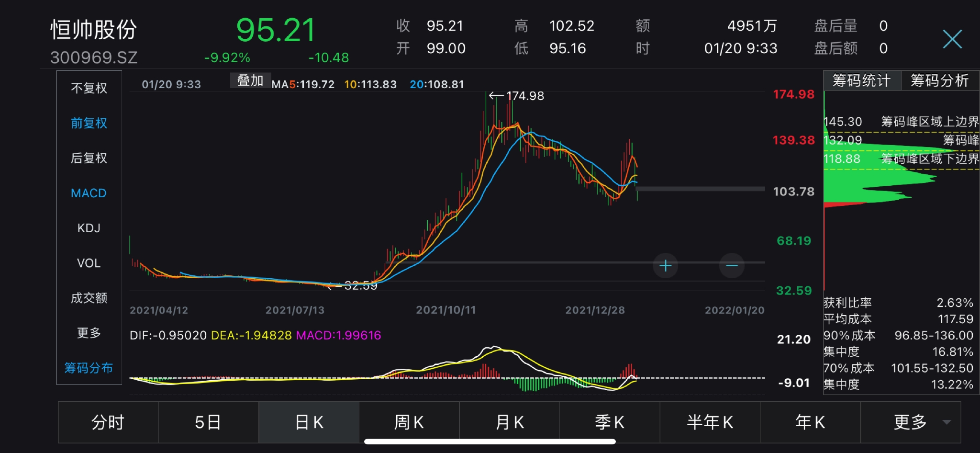Switch to the 筹码分析 tab

(x=940, y=80)
